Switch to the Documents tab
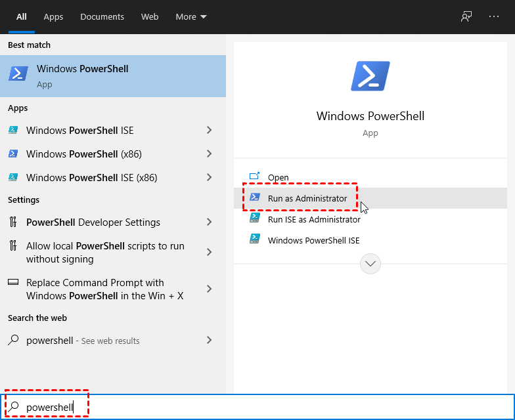Image resolution: width=515 pixels, height=420 pixels. pyautogui.click(x=102, y=16)
